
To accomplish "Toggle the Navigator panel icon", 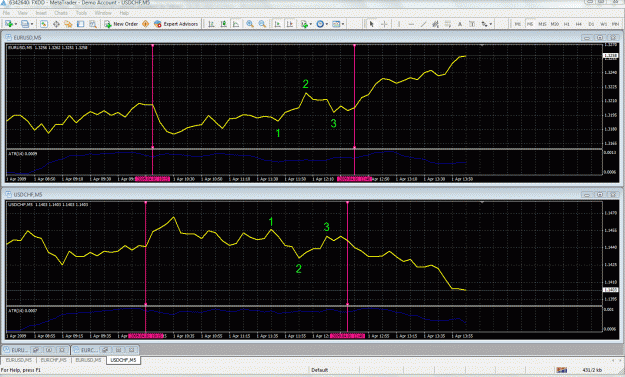I will pos(68,24).
